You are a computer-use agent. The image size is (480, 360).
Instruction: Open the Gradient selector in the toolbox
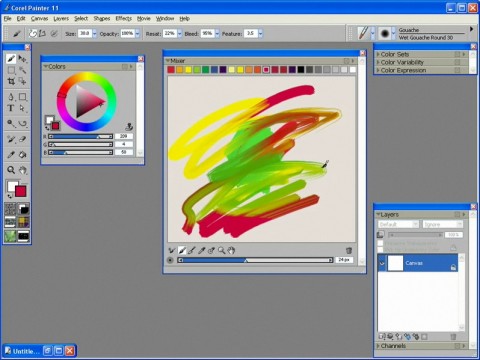23,209
